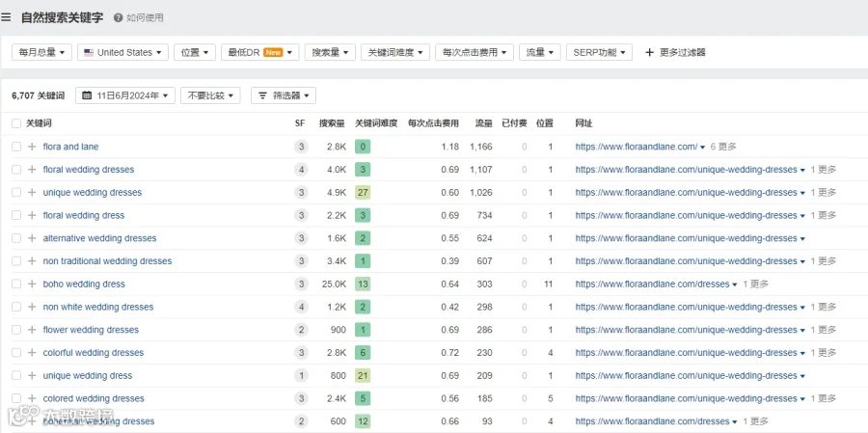Click SF badge 3 for flora and lane
Screen dimensions: 868x433
pyautogui.click(x=301, y=147)
